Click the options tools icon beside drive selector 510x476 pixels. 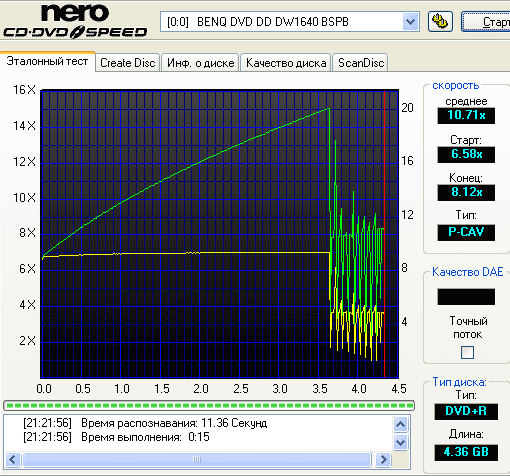click(440, 22)
